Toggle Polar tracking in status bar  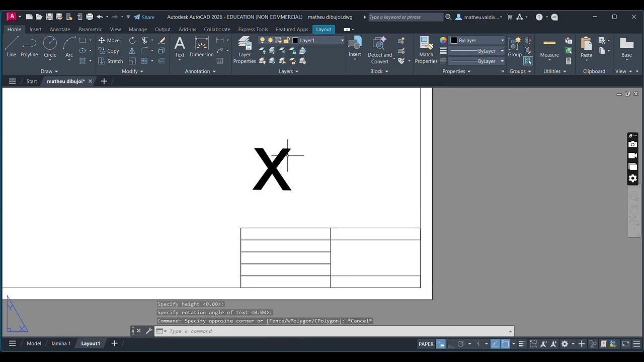click(x=461, y=344)
